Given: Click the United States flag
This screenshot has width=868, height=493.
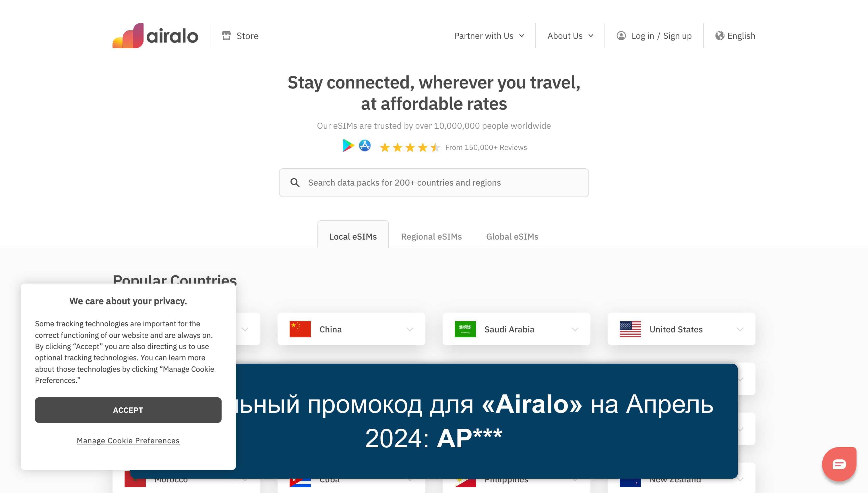Looking at the screenshot, I should point(630,329).
